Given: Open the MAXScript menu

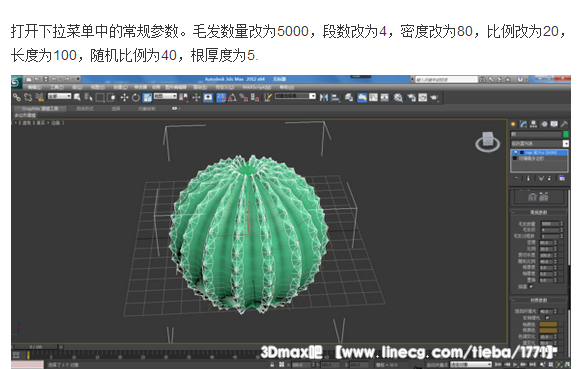Looking at the screenshot, I should click(x=256, y=87).
